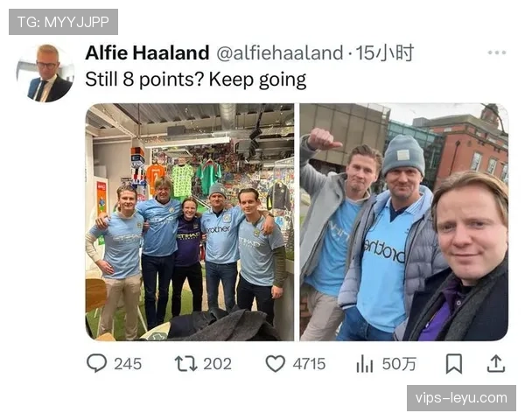
Task: Open the reply speech bubble icon
Action: pos(96,363)
